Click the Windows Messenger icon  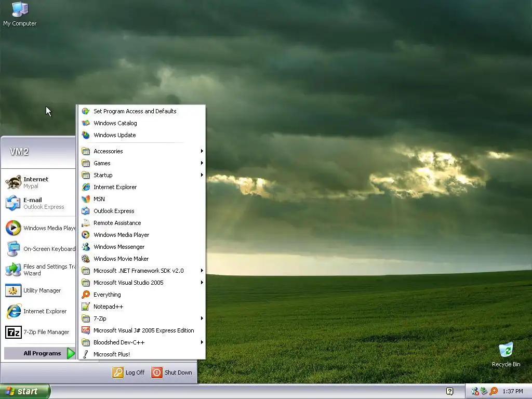click(86, 247)
